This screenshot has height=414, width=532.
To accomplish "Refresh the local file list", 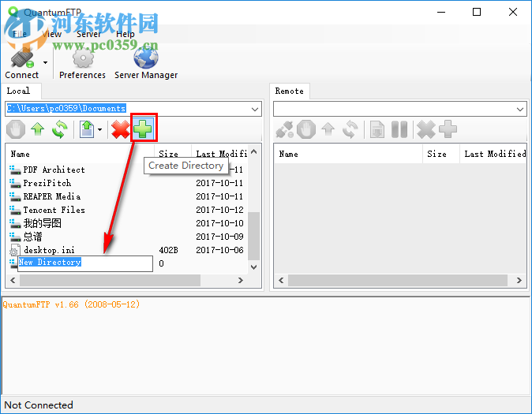I will pos(60,129).
